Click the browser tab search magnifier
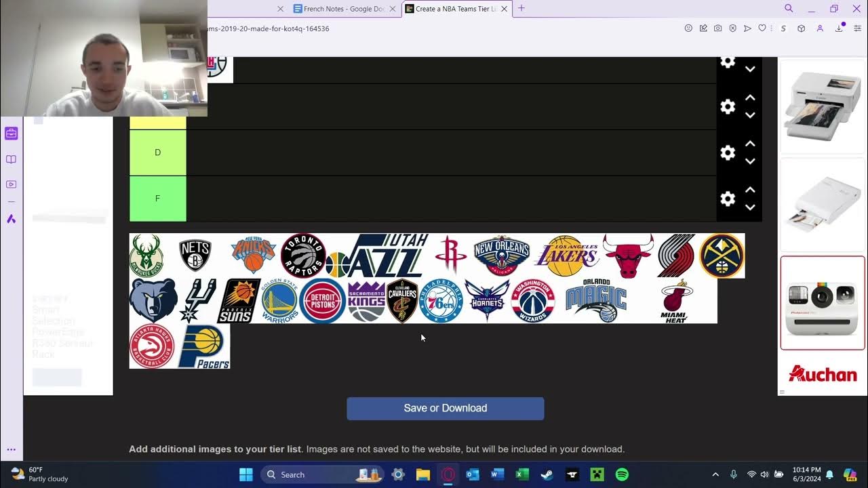Viewport: 868px width, 488px height. [x=789, y=8]
